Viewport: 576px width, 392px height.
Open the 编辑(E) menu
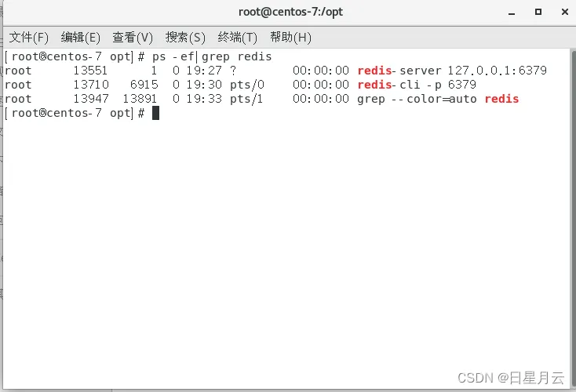[81, 38]
